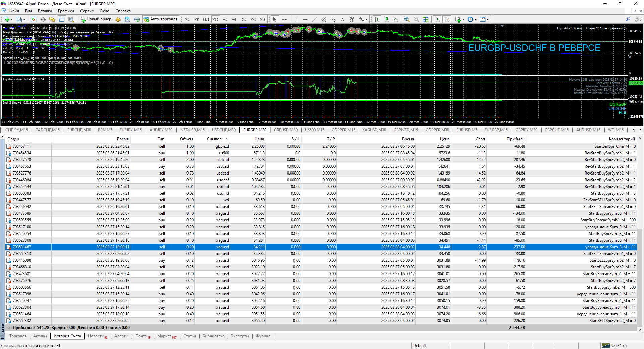Click the New Order button
Image resolution: width=644 pixels, height=349 pixels.
coord(96,19)
